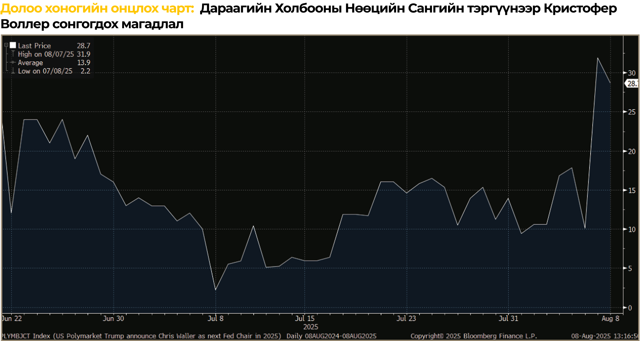Click the Low marker icon in legend

[13, 71]
